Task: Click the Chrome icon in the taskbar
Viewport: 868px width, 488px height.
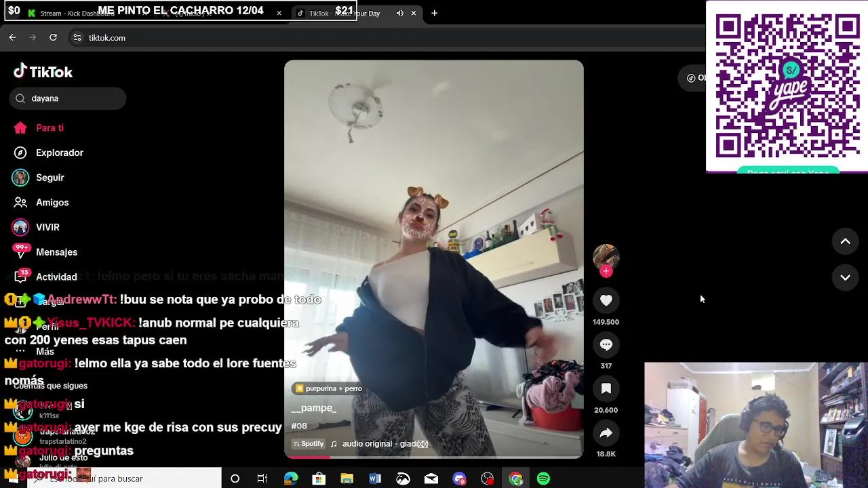Action: click(x=516, y=479)
